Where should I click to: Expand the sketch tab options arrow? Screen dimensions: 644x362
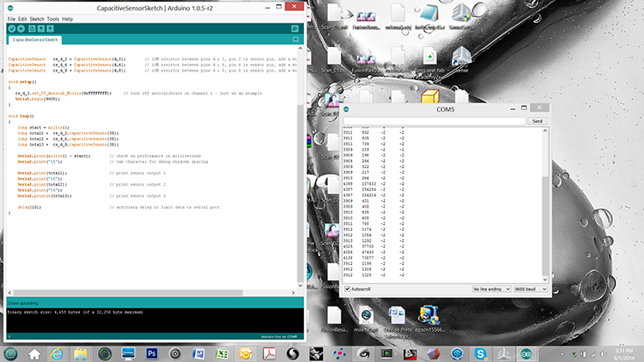pyautogui.click(x=296, y=39)
